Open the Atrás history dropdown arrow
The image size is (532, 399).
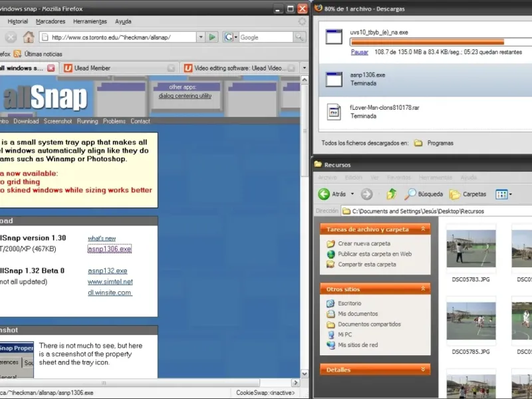tap(352, 194)
